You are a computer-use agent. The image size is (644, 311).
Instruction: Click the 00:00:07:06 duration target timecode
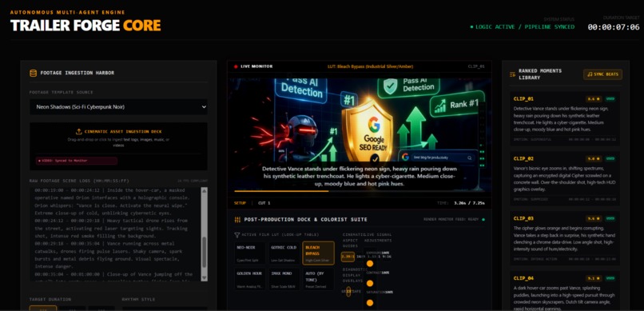tap(613, 27)
